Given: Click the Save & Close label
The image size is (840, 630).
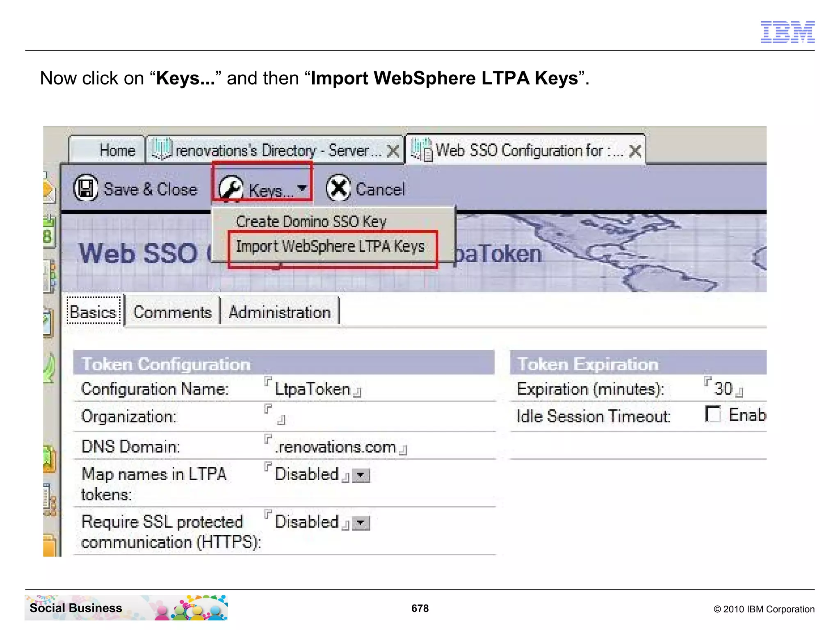Looking at the screenshot, I should click(150, 189).
